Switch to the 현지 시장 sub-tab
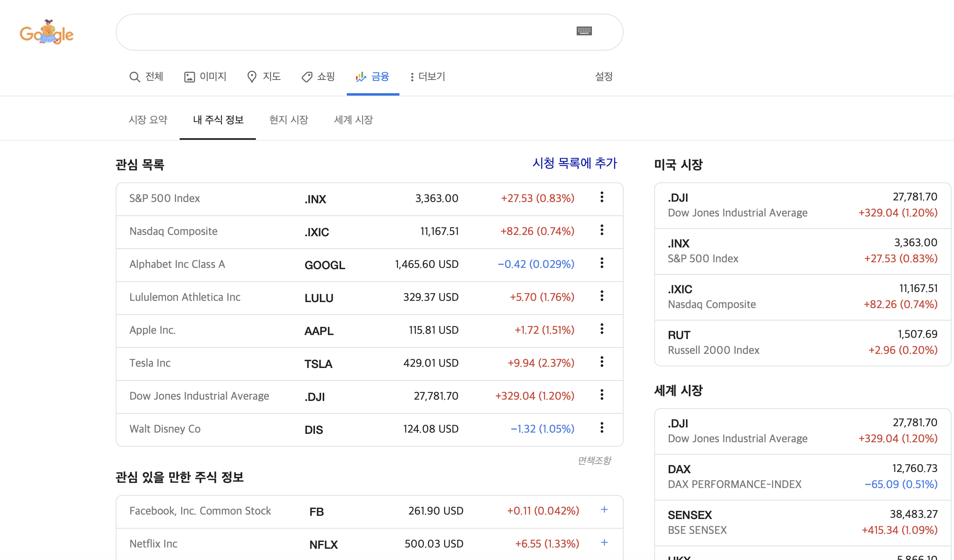Screen dimensions: 954x560 pyautogui.click(x=289, y=120)
